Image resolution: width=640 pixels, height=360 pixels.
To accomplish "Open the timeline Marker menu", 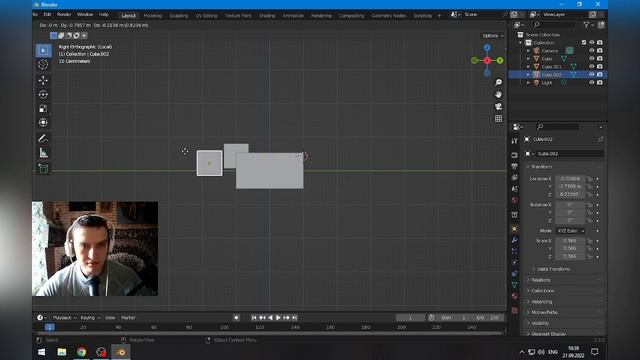I will point(128,318).
